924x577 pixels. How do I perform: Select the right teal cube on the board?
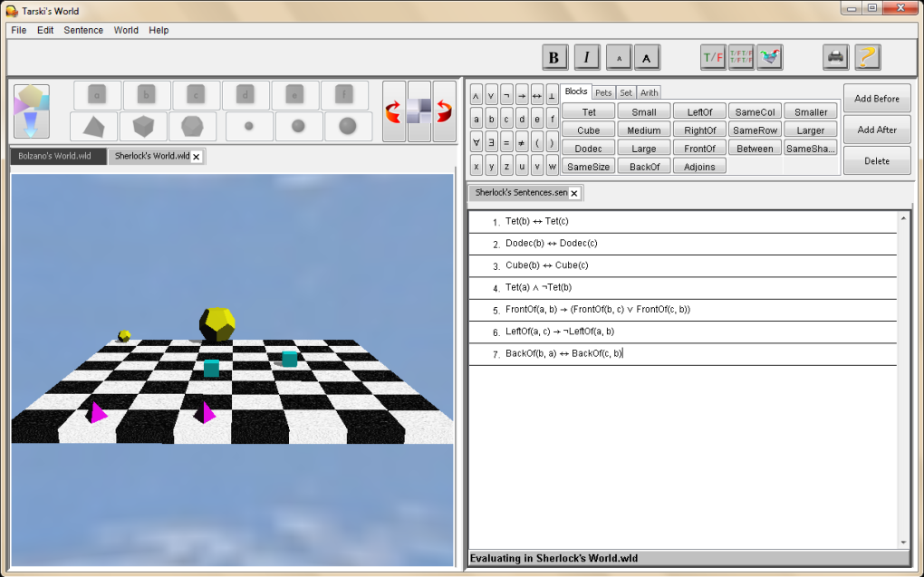[289, 359]
